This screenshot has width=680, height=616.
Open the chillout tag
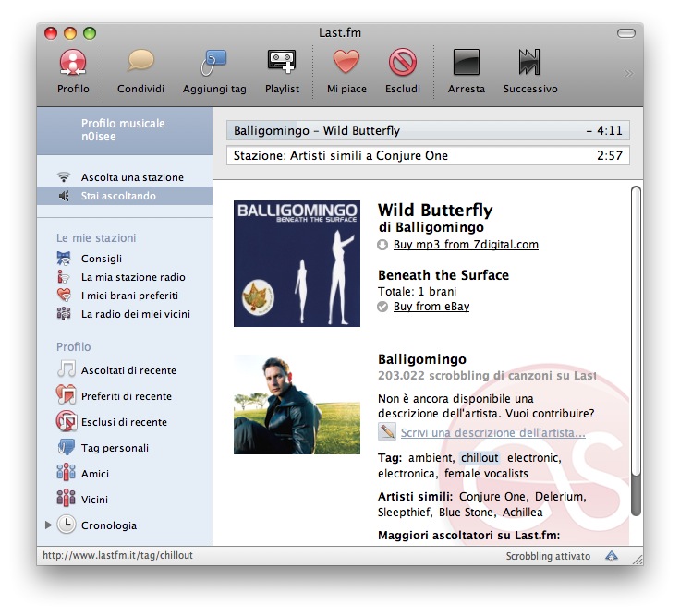click(480, 458)
